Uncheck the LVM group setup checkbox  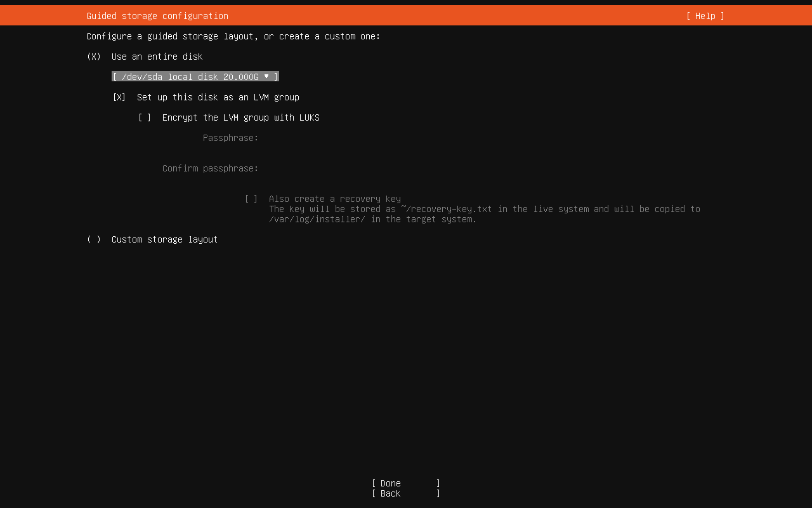point(119,97)
